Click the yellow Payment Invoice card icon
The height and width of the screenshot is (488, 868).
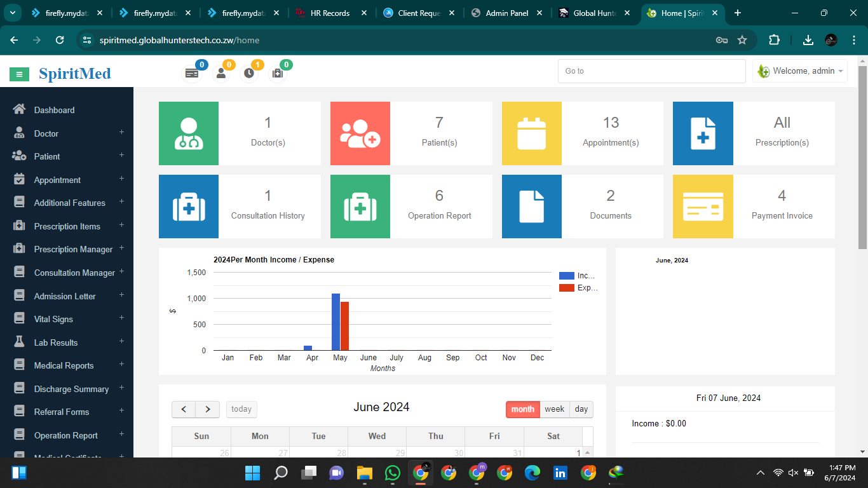[703, 207]
